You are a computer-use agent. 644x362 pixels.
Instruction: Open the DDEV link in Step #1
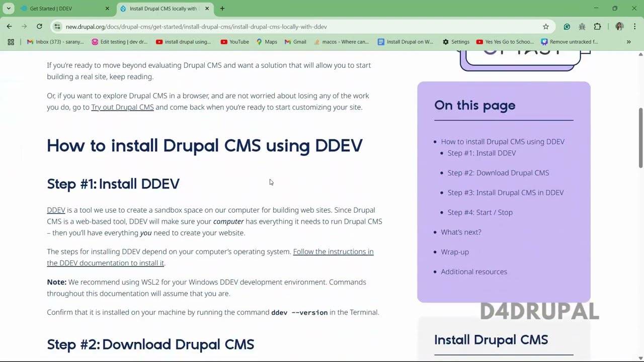[x=56, y=210]
